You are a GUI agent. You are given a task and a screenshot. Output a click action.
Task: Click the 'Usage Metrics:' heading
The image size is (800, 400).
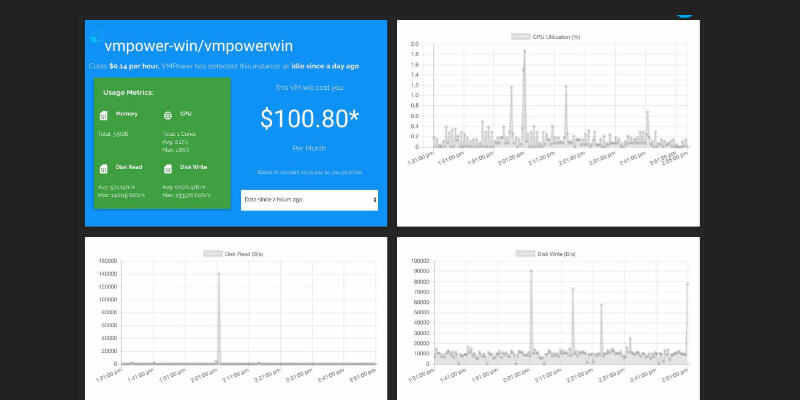128,93
